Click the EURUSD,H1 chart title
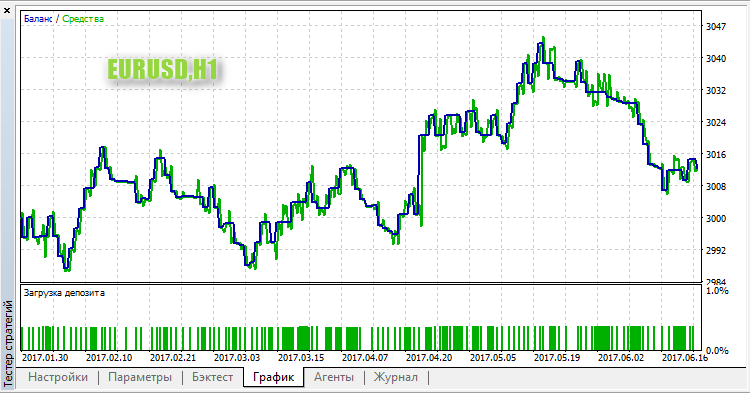This screenshot has height=394, width=750. click(x=163, y=70)
